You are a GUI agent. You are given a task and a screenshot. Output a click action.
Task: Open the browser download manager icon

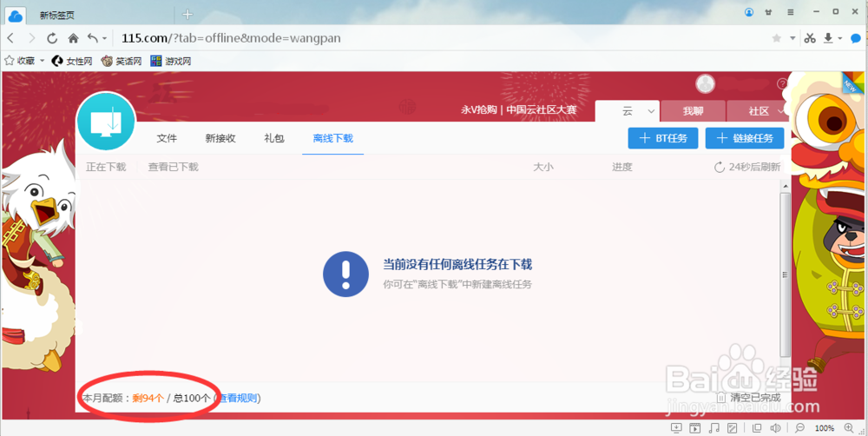click(x=828, y=38)
